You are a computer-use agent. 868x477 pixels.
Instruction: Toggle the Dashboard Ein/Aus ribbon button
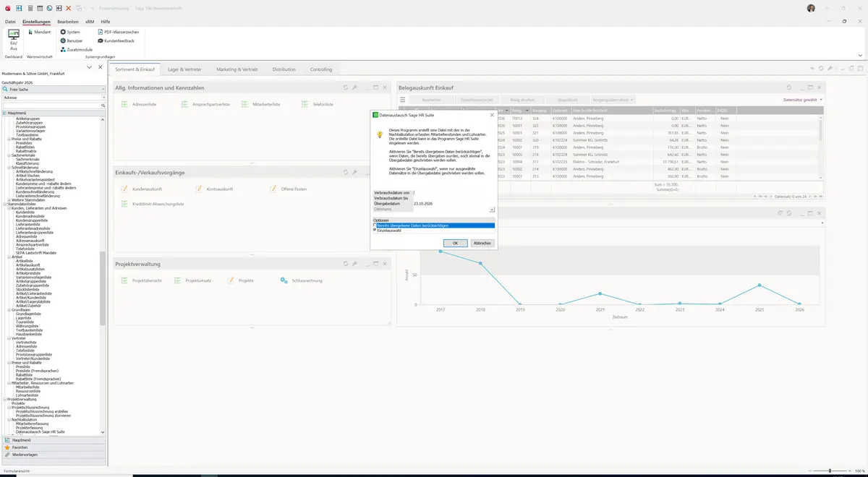[x=13, y=39]
